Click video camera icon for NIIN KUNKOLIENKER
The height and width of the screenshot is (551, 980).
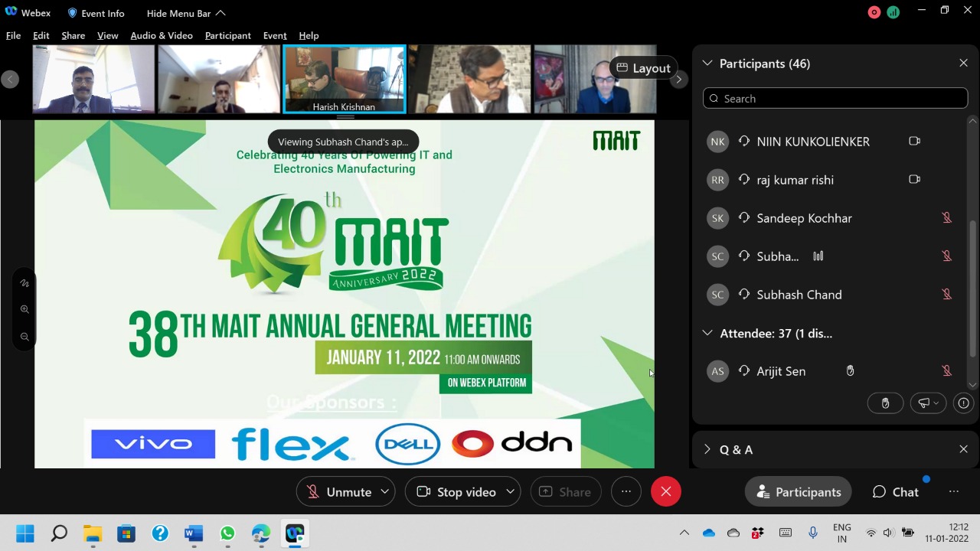click(914, 141)
